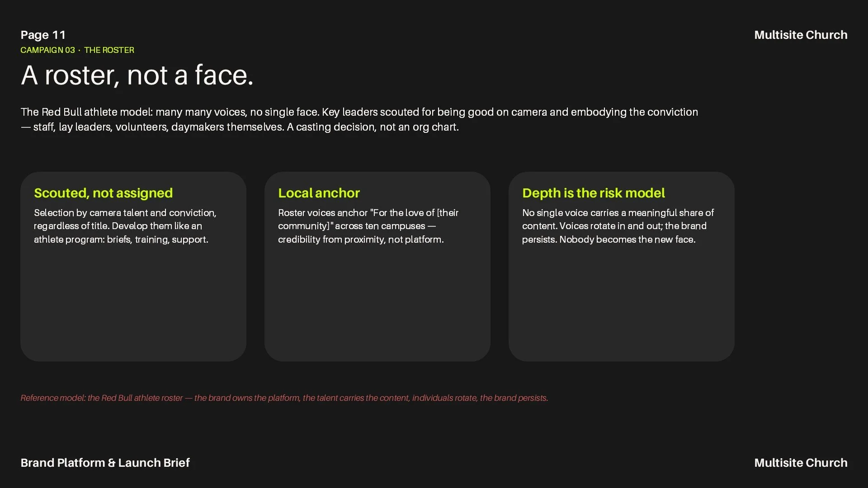Click the 'Depth is the risk model' heading
This screenshot has width=868, height=488.
click(593, 193)
